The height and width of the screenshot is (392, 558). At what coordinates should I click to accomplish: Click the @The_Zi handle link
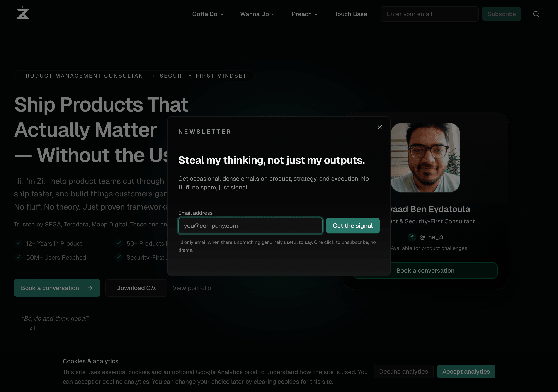point(431,237)
